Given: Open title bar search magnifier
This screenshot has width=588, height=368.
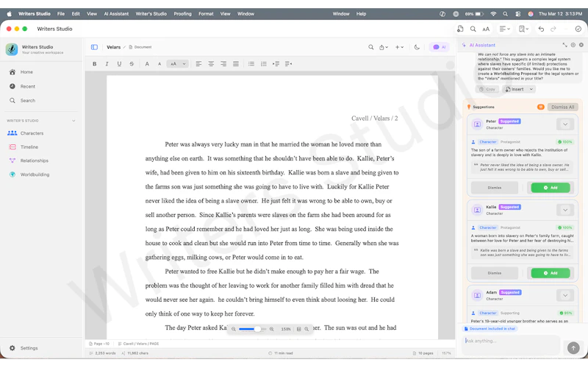Looking at the screenshot, I should 473,29.
